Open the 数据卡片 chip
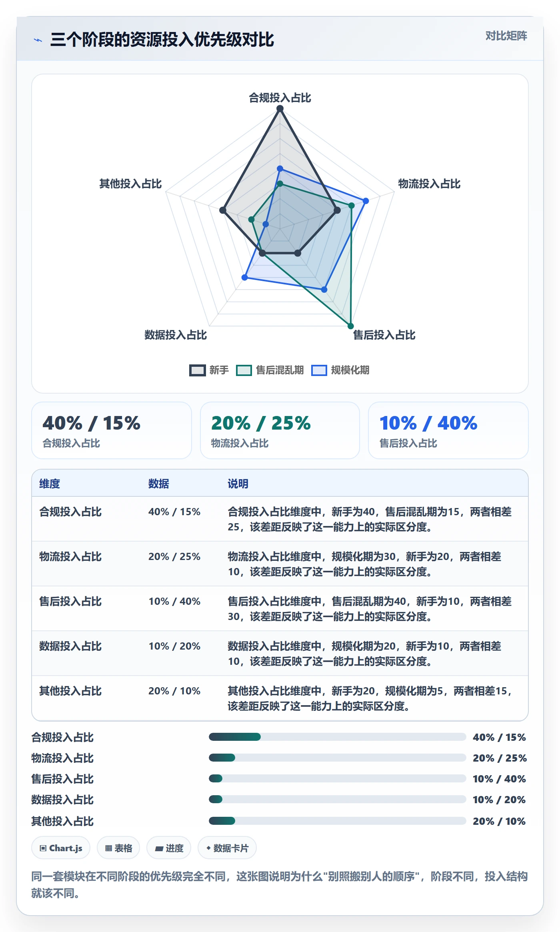560x932 pixels. [227, 848]
